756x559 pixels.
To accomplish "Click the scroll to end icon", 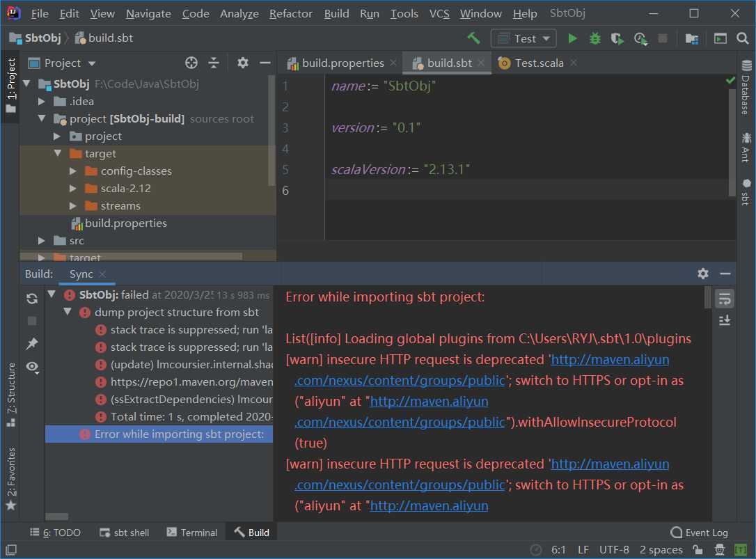I will click(725, 320).
